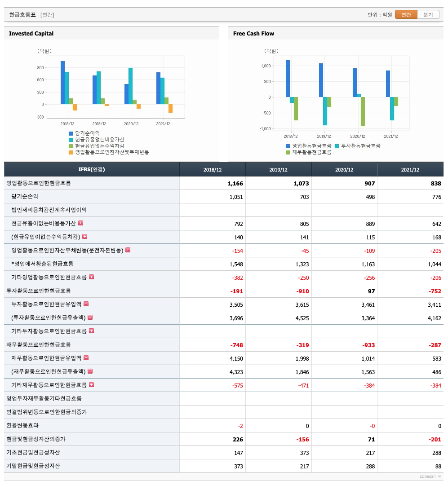This screenshot has width=448, height=485.
Task: Select the 영업투자재무활동기타현금흐름 row label
Action: 44,398
